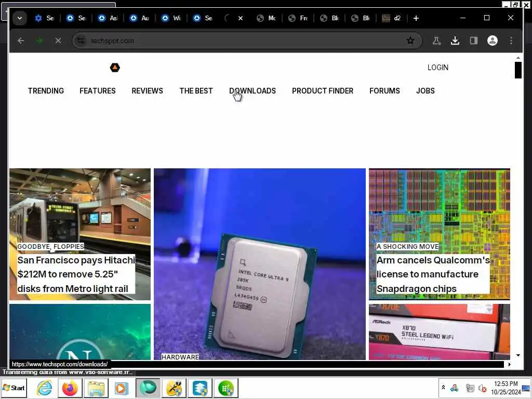Open THE BEST section
The height and width of the screenshot is (399, 532).
(x=196, y=91)
